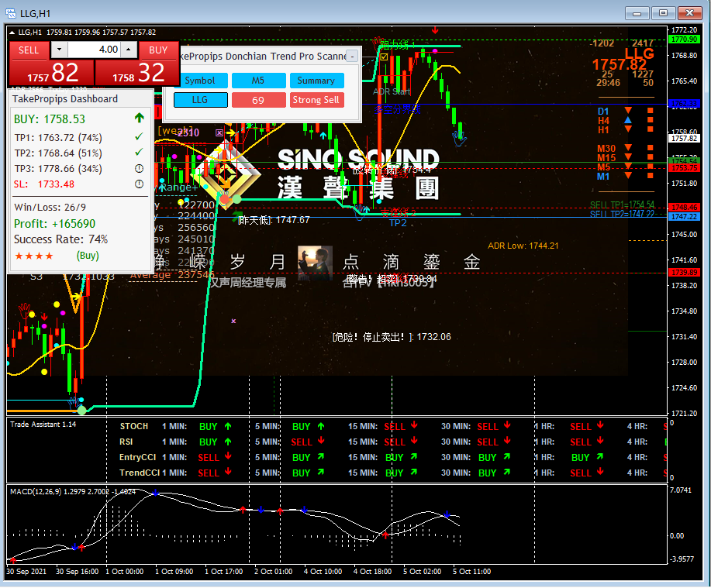Click the green arrow next to STOCH 1 MIN BUY
Viewport: 711px width, 588px height.
tap(228, 426)
